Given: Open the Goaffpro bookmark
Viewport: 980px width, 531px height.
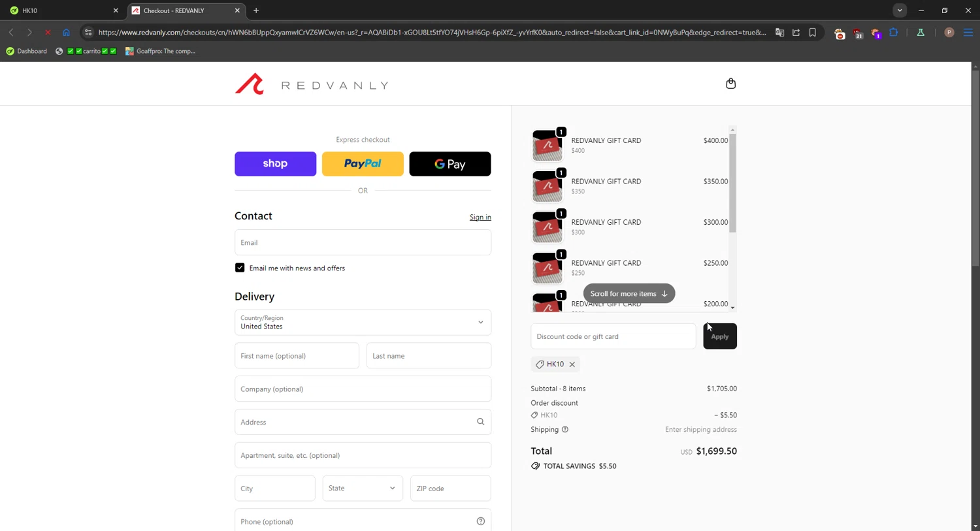Looking at the screenshot, I should point(160,51).
